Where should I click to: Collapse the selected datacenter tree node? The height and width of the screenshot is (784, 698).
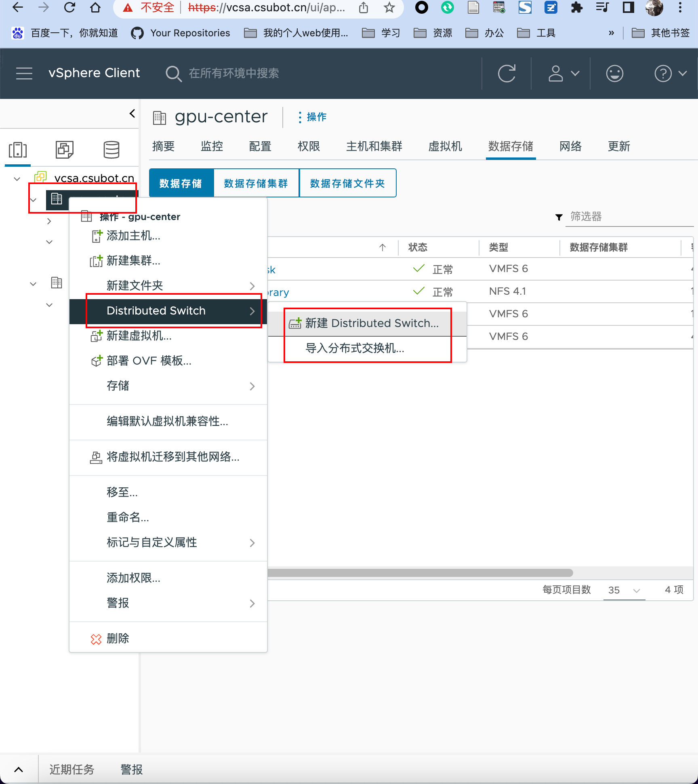(x=34, y=200)
